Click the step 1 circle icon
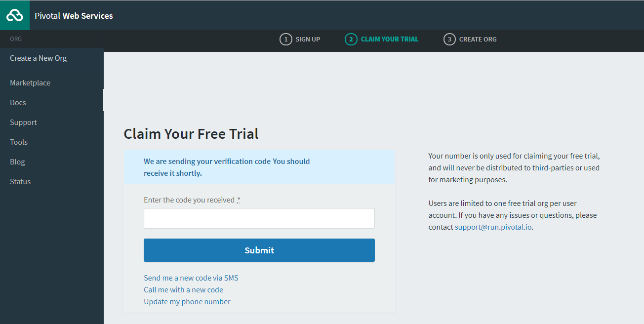 (x=285, y=40)
